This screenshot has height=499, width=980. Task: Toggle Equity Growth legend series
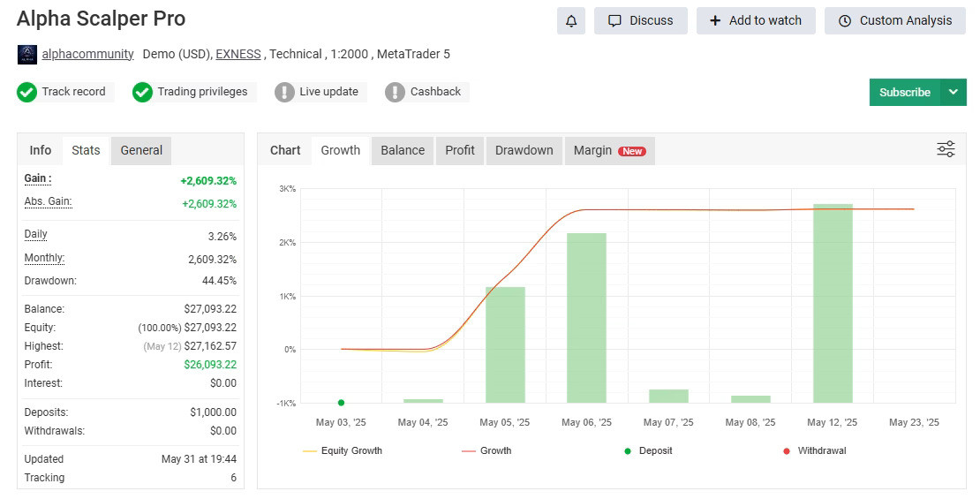point(344,450)
